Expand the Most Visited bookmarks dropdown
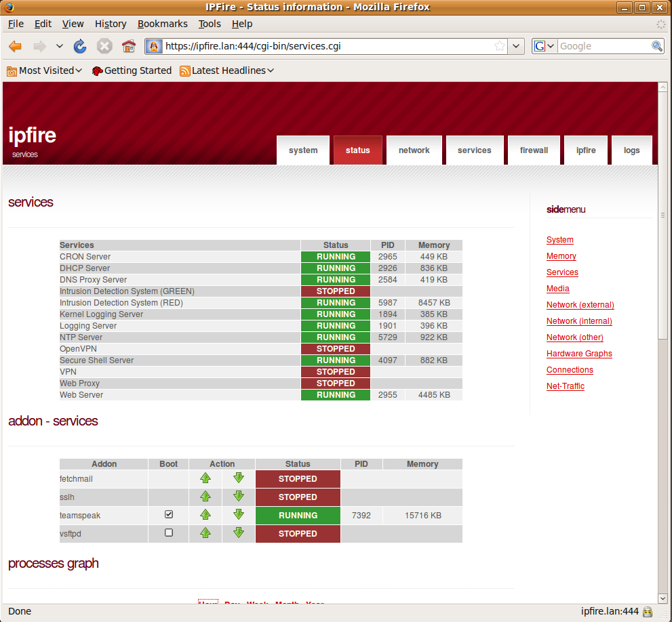The image size is (672, 622). point(45,70)
